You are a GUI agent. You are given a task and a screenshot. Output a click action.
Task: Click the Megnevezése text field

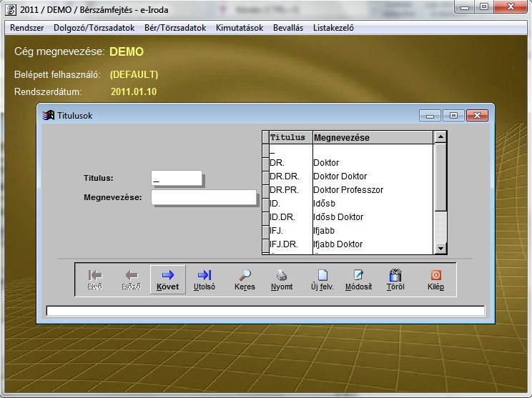204,197
